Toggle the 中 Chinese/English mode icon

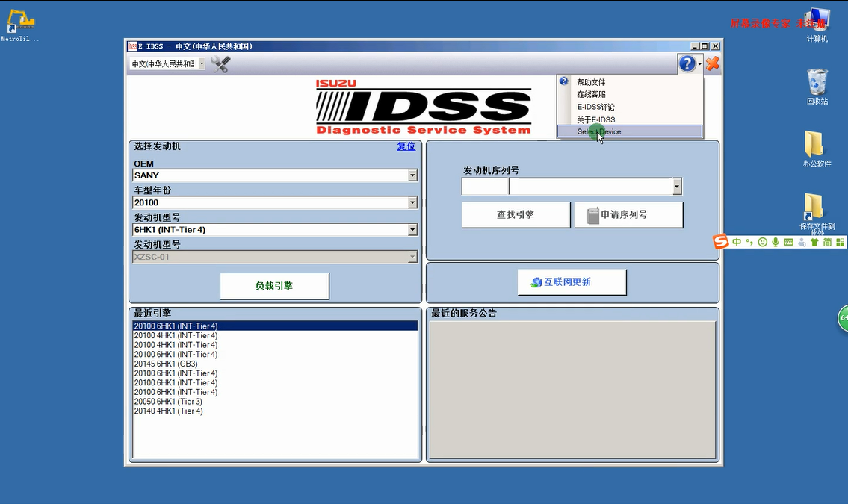[737, 242]
